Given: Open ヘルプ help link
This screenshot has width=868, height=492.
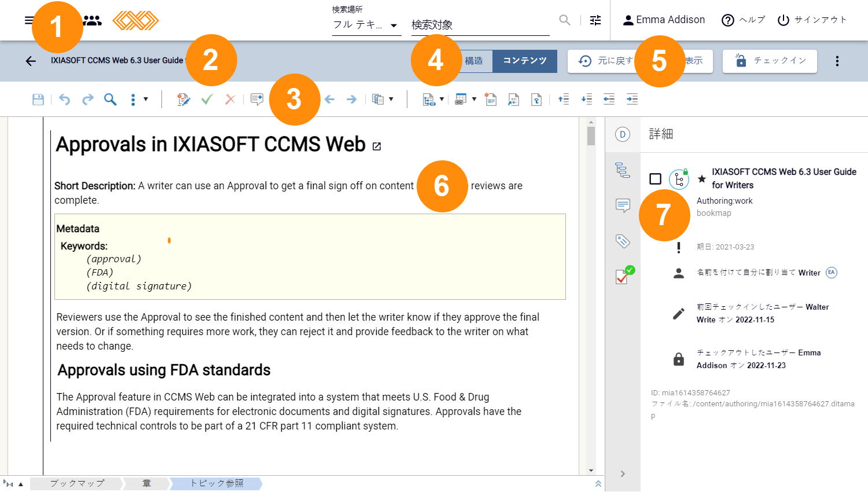Looking at the screenshot, I should coord(744,20).
